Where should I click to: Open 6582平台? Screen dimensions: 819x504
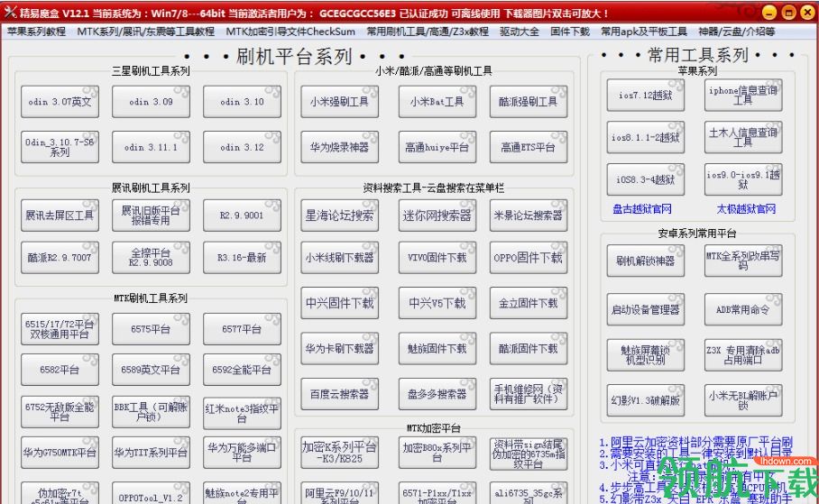[60, 370]
